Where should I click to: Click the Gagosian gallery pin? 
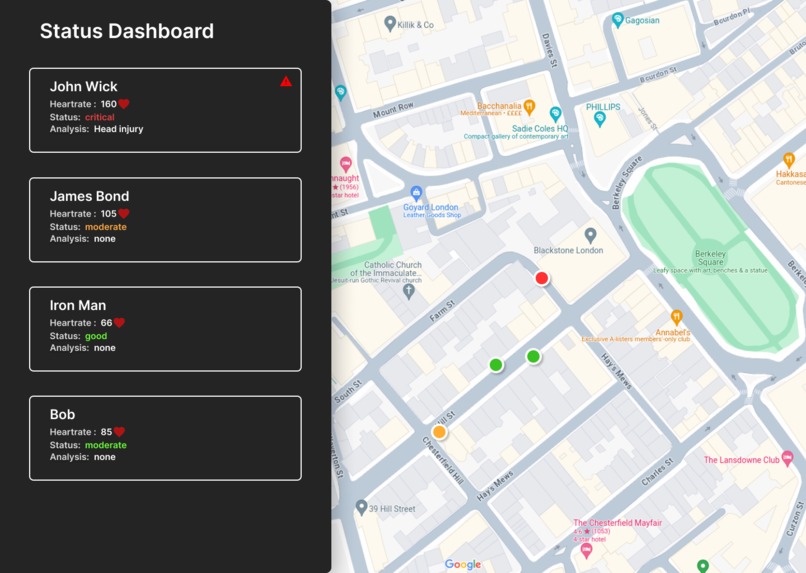tap(618, 20)
